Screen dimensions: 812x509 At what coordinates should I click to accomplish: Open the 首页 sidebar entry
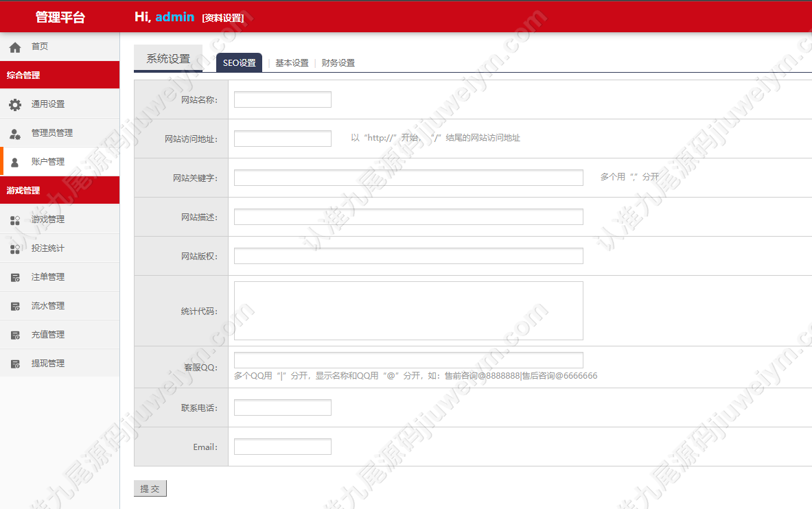60,47
